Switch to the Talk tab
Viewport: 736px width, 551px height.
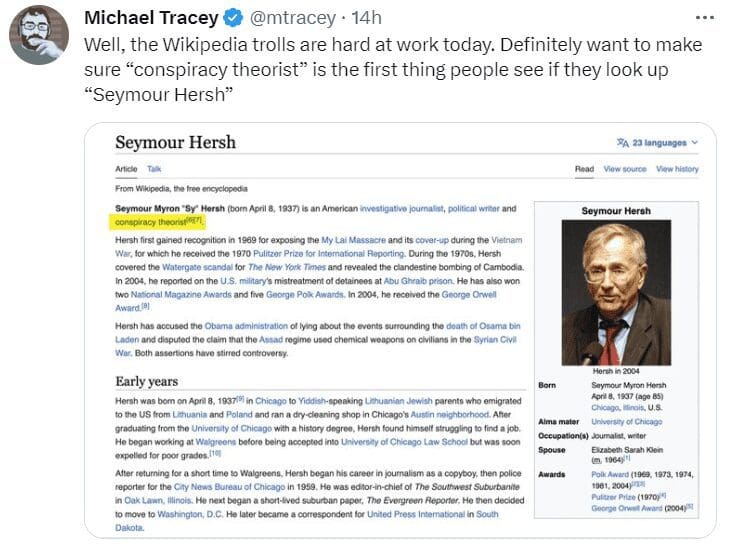[x=154, y=169]
